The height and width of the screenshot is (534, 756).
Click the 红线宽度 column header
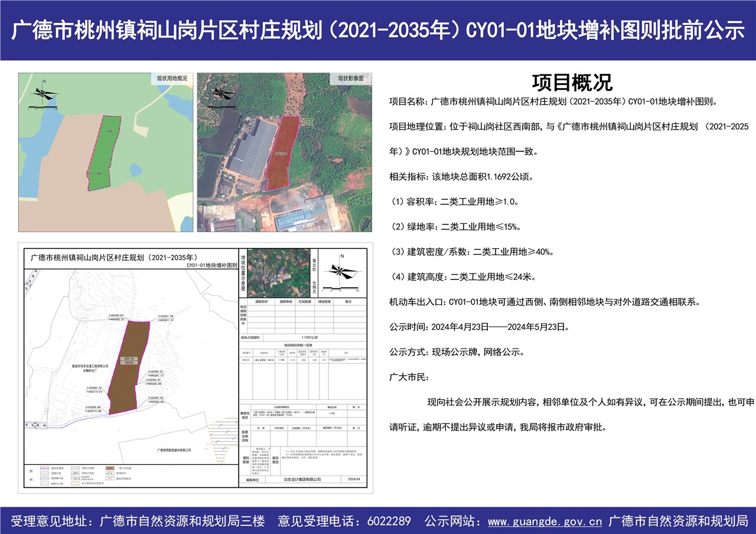click(x=305, y=301)
